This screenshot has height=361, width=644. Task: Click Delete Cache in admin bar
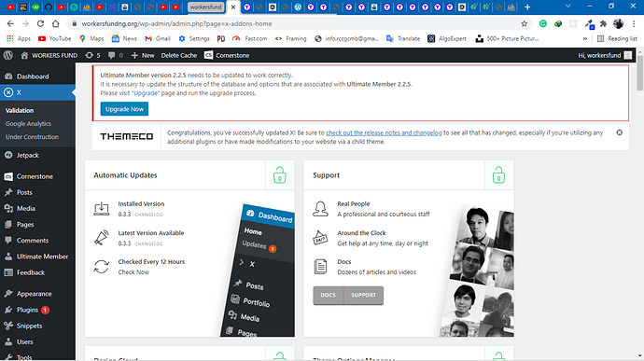click(x=178, y=55)
